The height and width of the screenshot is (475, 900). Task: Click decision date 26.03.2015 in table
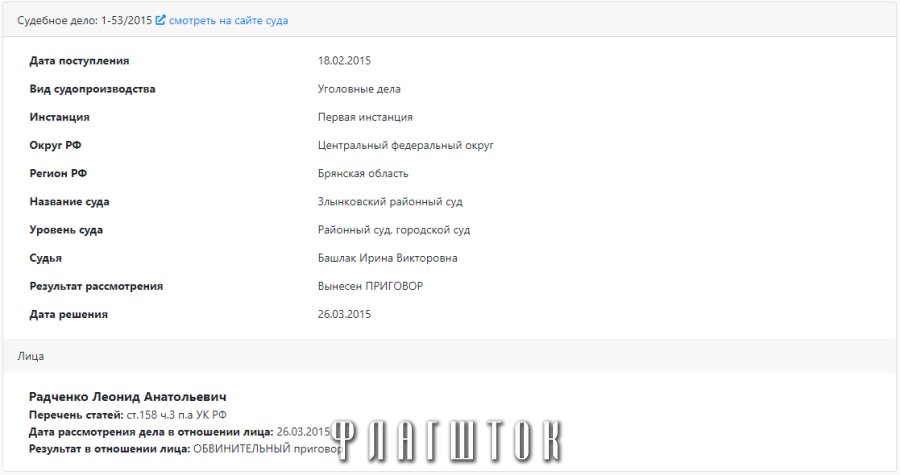pyautogui.click(x=344, y=314)
